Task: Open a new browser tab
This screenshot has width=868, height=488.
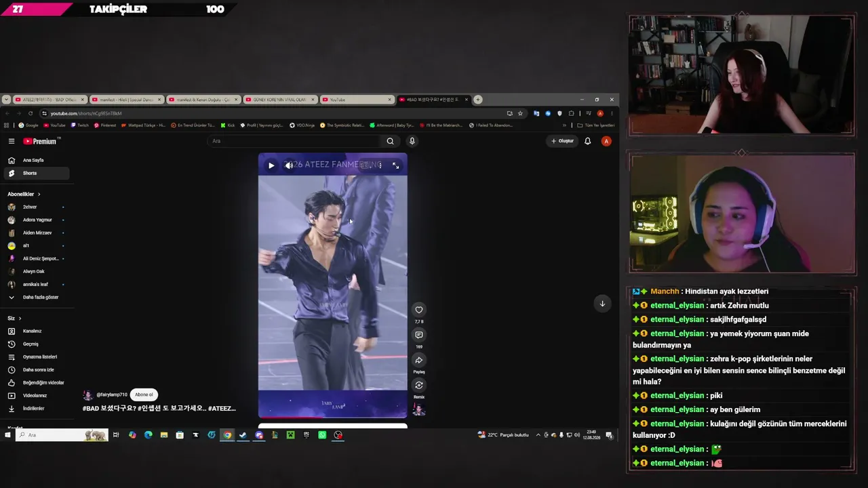Action: point(478,100)
